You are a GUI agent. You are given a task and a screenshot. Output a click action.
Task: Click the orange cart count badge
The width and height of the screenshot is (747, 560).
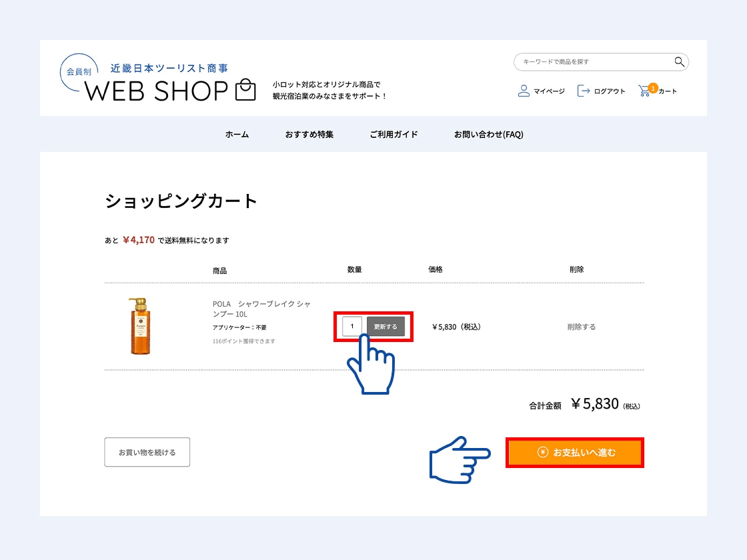click(652, 87)
